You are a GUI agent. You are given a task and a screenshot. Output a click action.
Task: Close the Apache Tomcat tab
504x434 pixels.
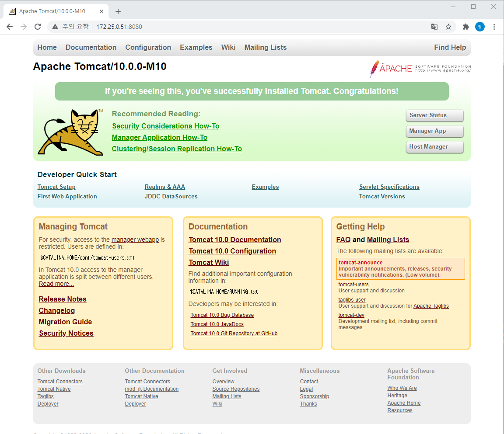(x=101, y=11)
